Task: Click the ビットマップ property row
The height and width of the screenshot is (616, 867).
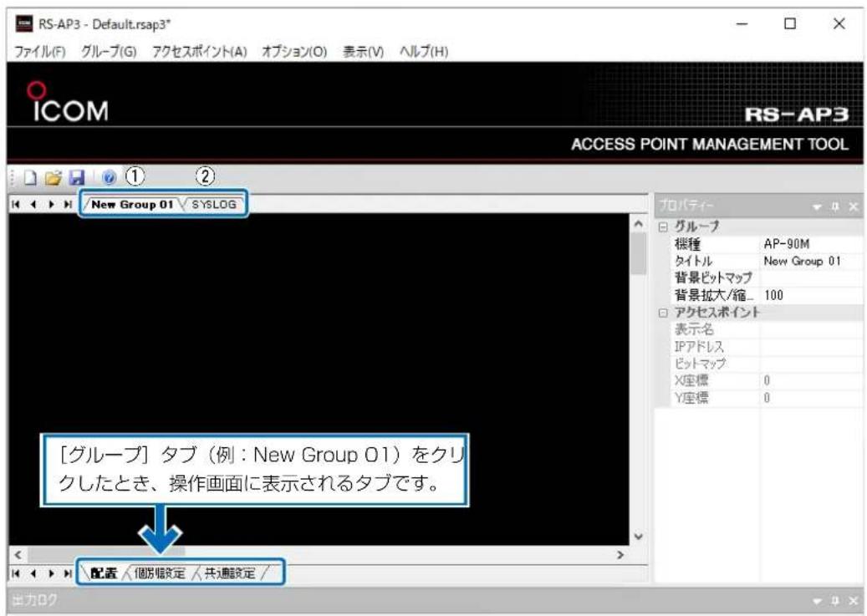Action: coord(765,364)
